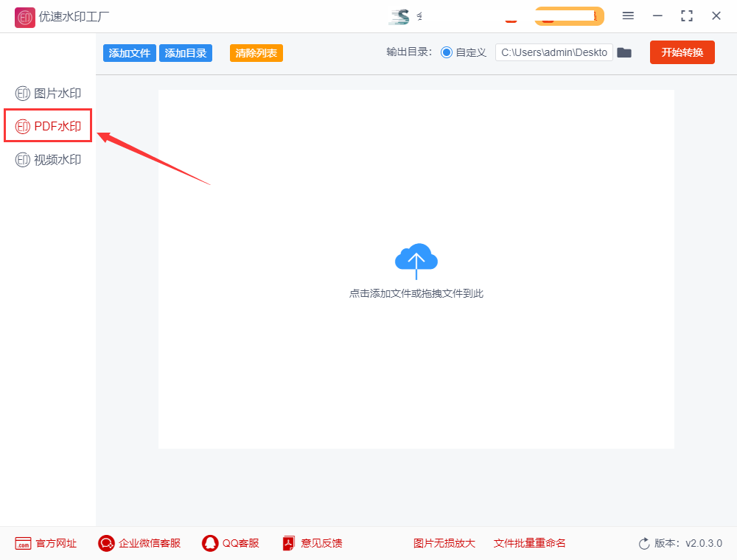This screenshot has height=560, width=737.
Task: Click the QQ penguin icon
Action: 210,544
